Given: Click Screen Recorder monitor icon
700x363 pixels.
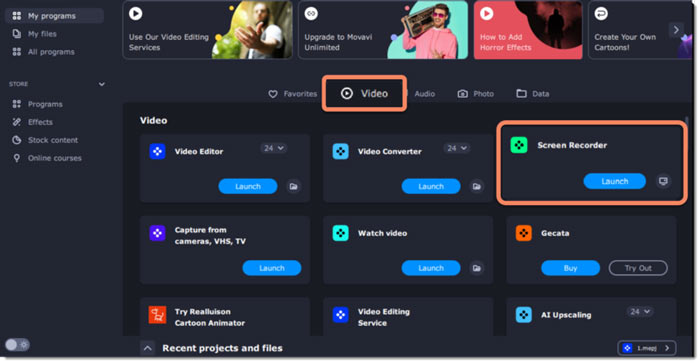Looking at the screenshot, I should pyautogui.click(x=663, y=181).
